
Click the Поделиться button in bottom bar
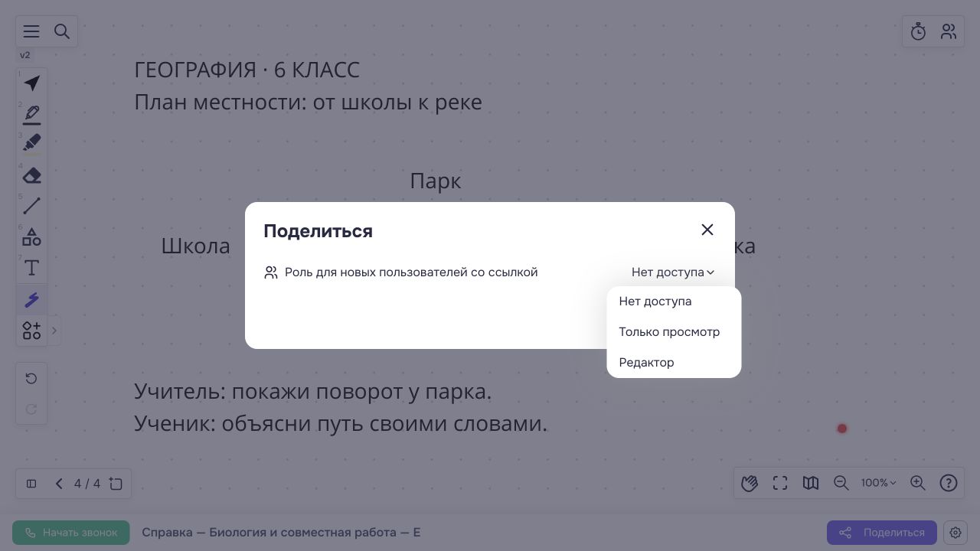(882, 533)
